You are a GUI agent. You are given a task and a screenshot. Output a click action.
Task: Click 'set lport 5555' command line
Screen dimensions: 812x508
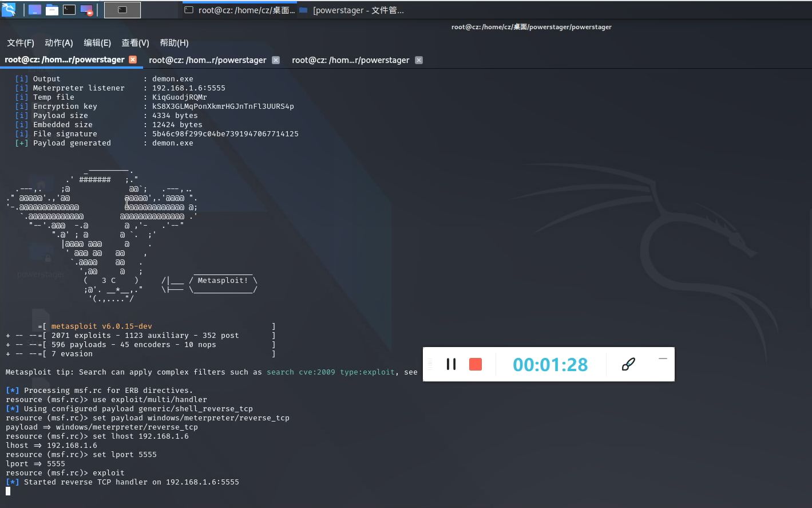click(81, 455)
